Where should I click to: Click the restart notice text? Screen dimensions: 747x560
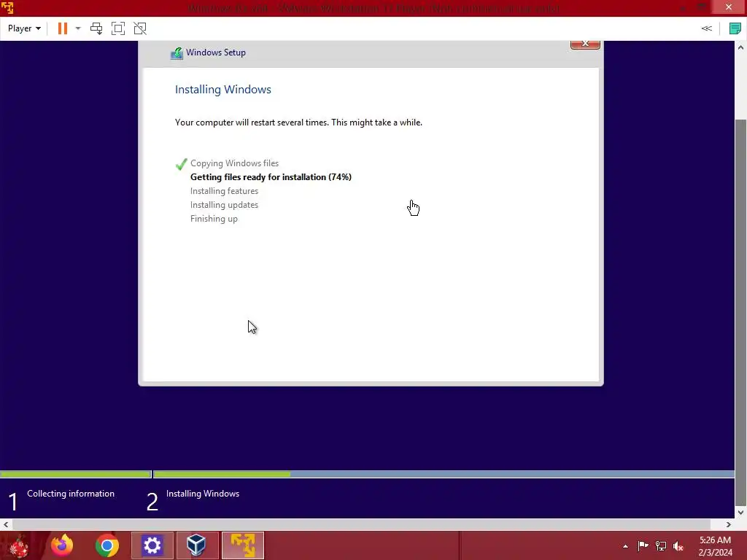[298, 122]
